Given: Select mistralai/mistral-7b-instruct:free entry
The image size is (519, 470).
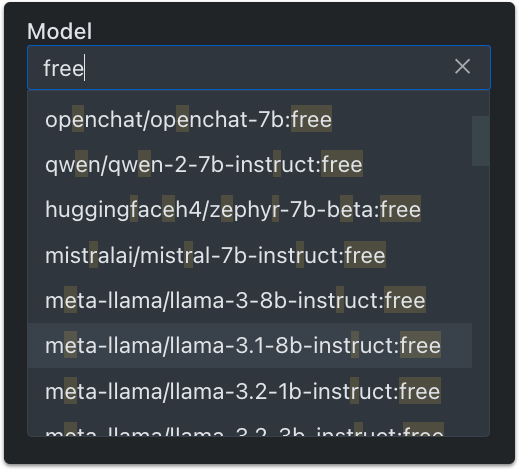Looking at the screenshot, I should pyautogui.click(x=250, y=255).
